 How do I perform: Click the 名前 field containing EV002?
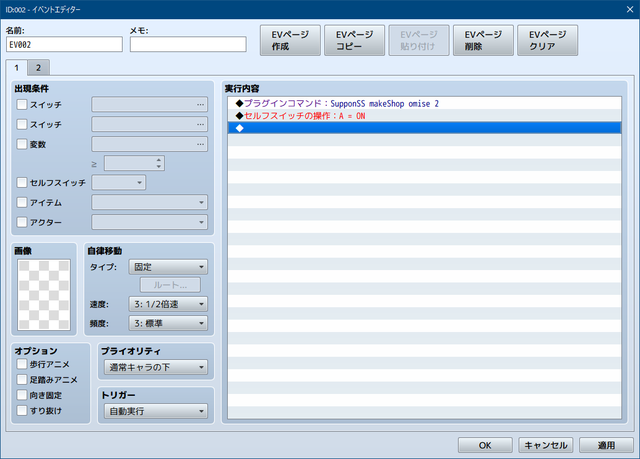pos(64,44)
